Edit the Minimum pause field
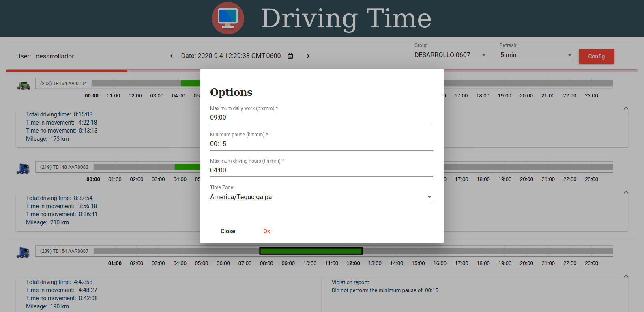The image size is (644, 312). [321, 144]
